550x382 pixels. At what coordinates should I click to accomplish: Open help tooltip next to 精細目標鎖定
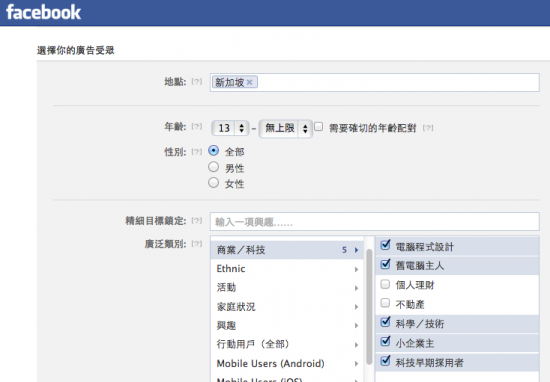click(x=196, y=221)
